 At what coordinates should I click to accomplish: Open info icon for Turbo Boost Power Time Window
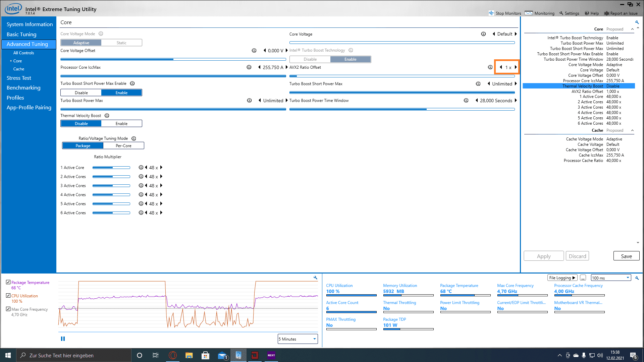point(466,101)
